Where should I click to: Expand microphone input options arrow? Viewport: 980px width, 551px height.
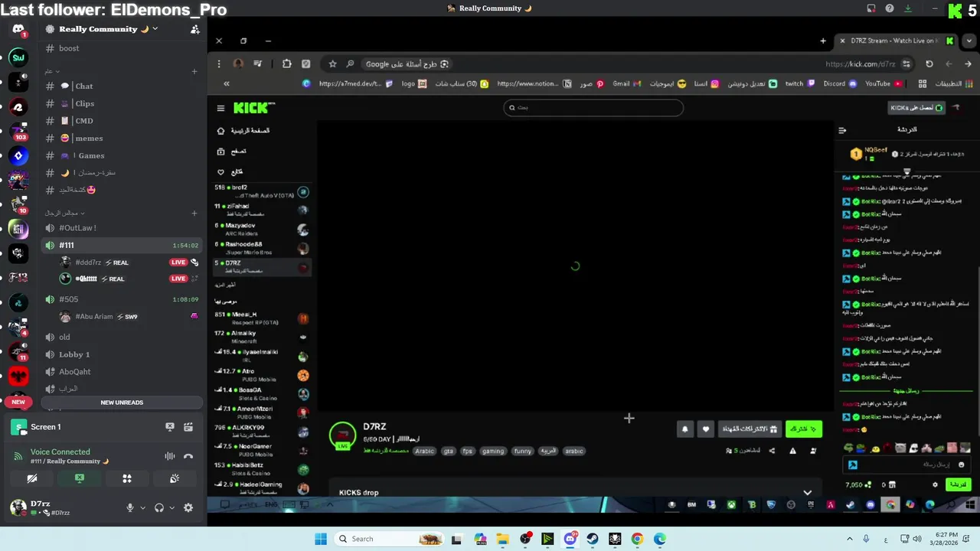(142, 507)
